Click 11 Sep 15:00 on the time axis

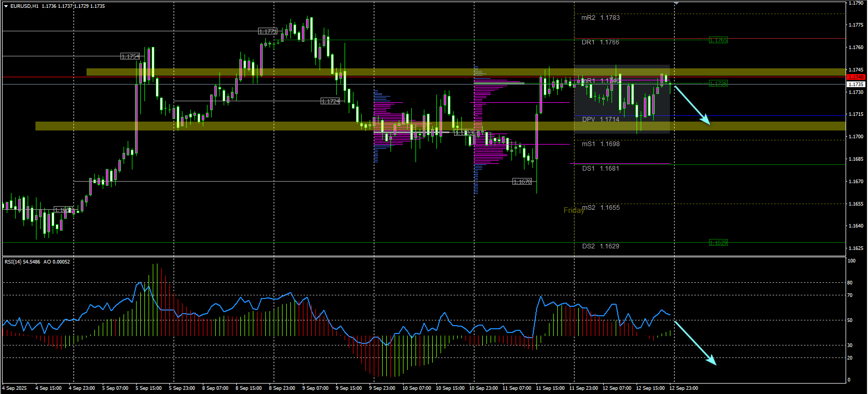pos(550,388)
